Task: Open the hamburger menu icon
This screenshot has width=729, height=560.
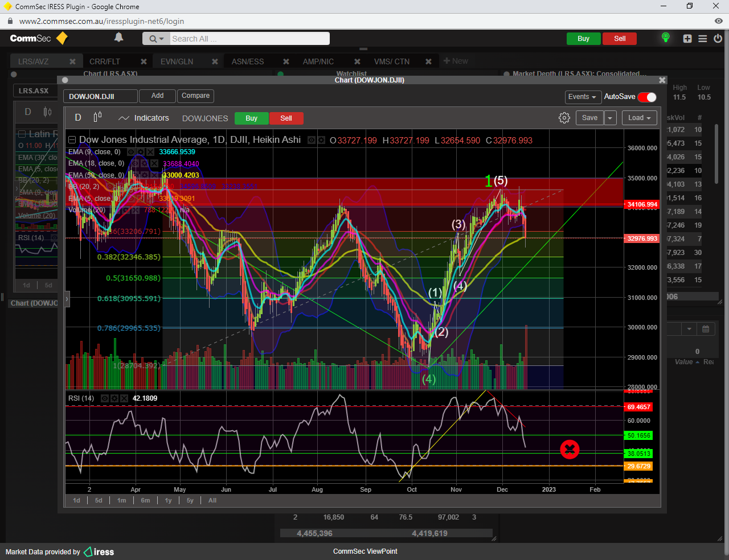Action: click(x=703, y=39)
